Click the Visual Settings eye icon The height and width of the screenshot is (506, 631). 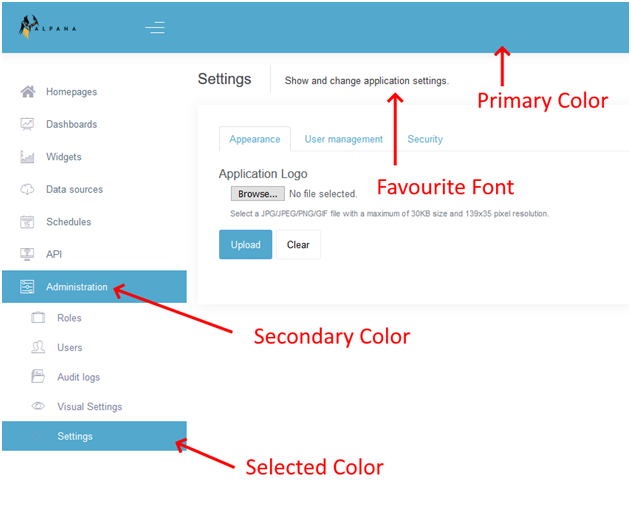coord(39,407)
